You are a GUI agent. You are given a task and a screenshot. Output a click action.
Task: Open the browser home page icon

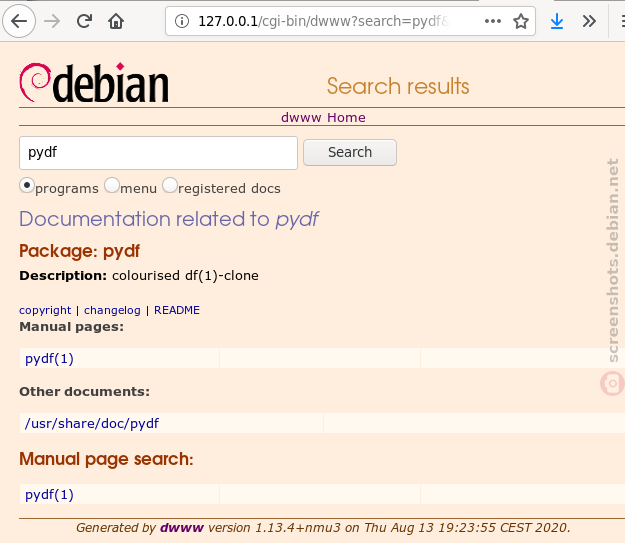pyautogui.click(x=116, y=21)
